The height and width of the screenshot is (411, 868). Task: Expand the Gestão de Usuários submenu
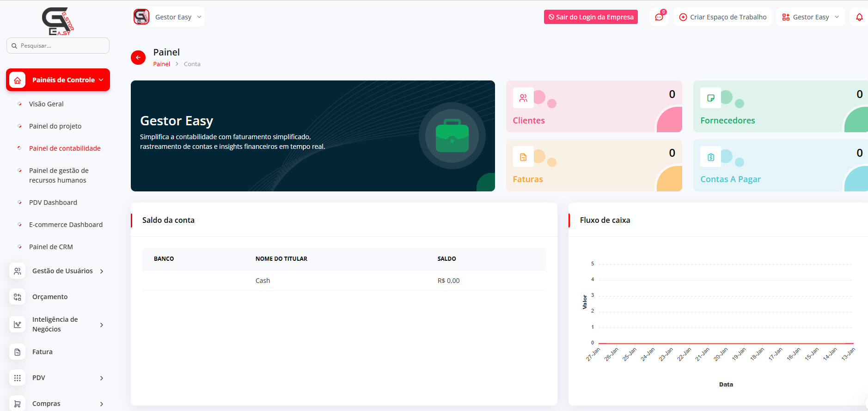tap(101, 271)
